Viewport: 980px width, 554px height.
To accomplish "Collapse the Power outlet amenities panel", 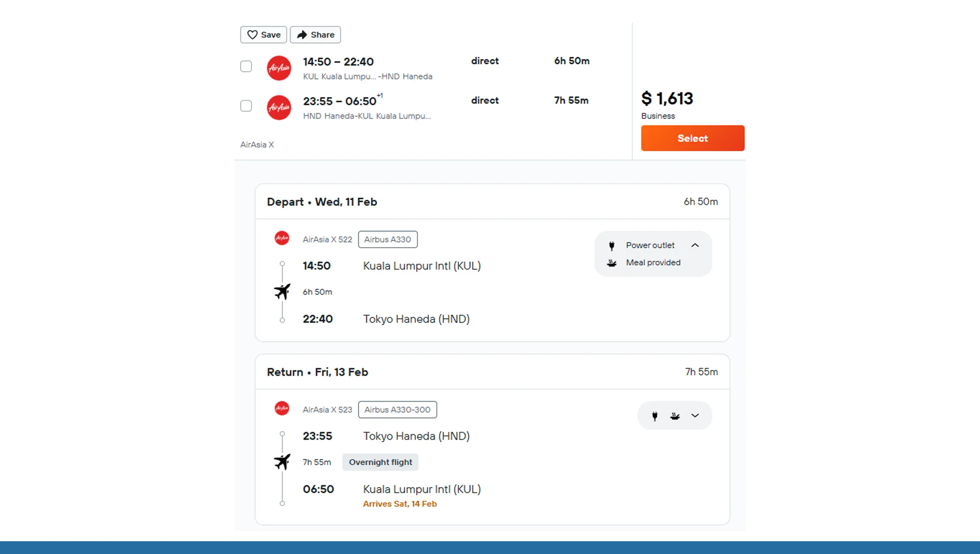I will point(695,245).
